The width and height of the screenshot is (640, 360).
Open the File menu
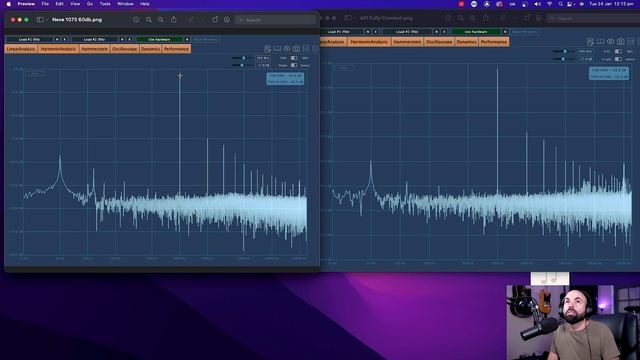(45, 4)
